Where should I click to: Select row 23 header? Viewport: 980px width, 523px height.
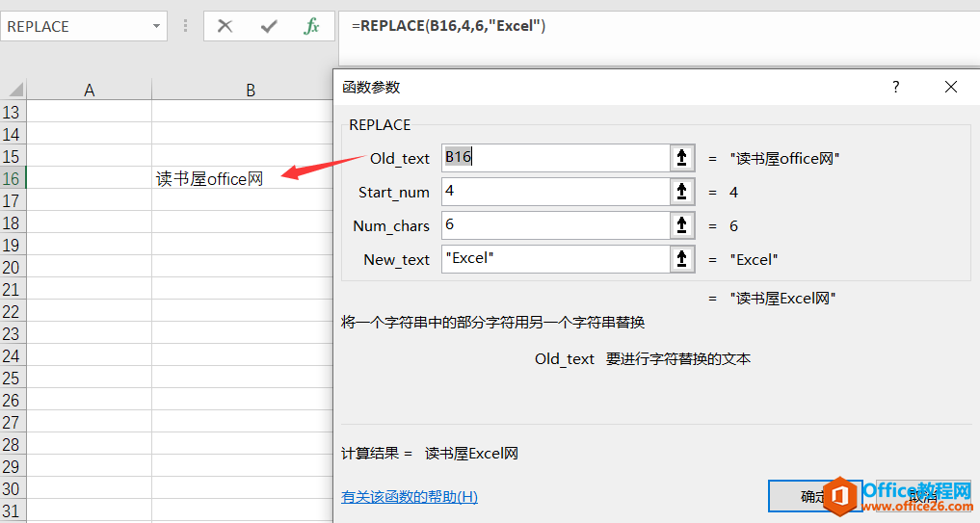[x=13, y=333]
